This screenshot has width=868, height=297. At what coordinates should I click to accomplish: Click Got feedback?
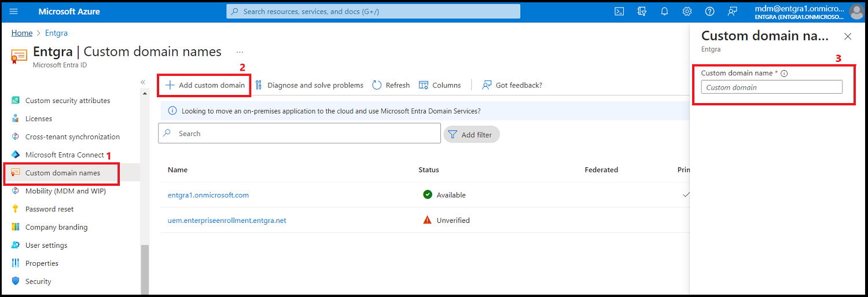tap(512, 85)
